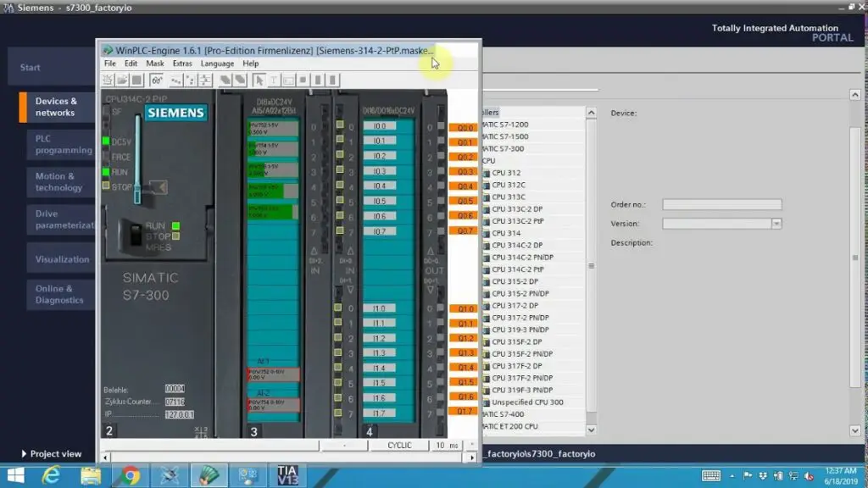Screen dimensions: 868x488
Task: Click the touch keyboard tray icon
Action: tap(711, 476)
